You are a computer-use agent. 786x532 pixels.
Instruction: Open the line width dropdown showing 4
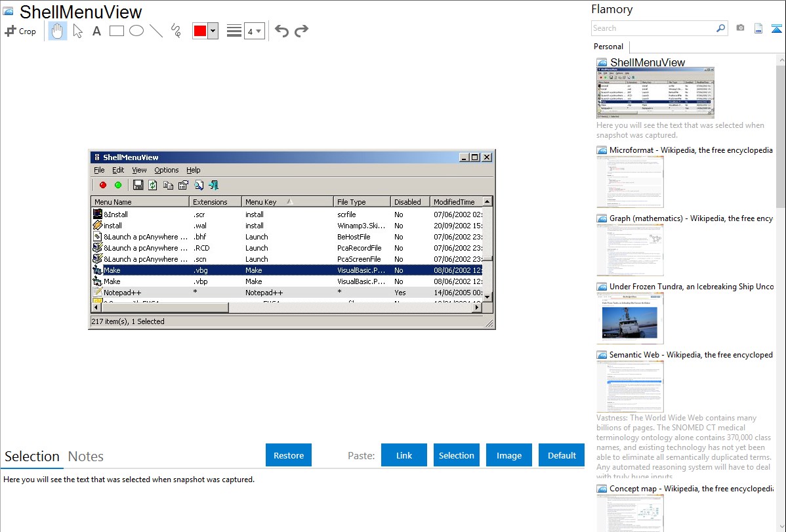[255, 31]
